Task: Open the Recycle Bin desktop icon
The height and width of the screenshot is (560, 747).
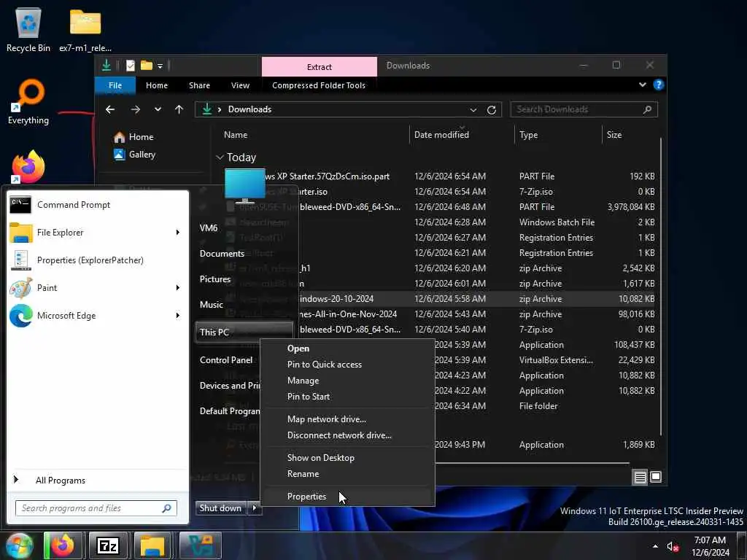Action: tap(28, 29)
